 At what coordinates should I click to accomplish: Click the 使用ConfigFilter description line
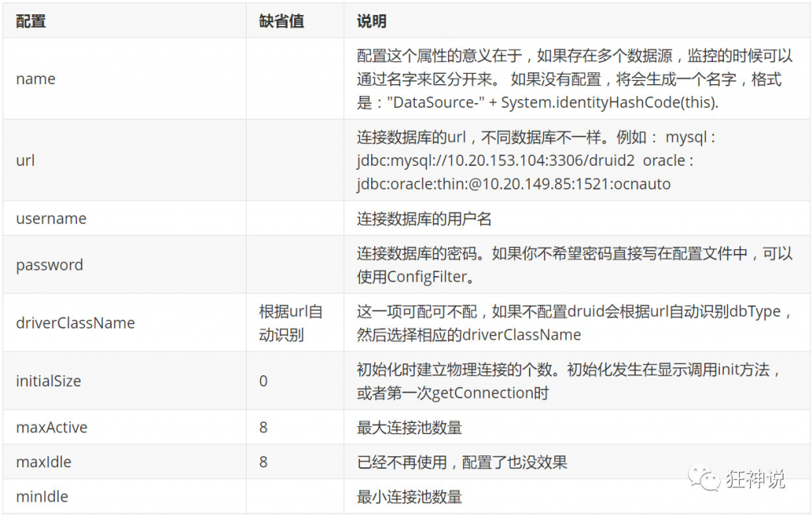[x=416, y=277]
